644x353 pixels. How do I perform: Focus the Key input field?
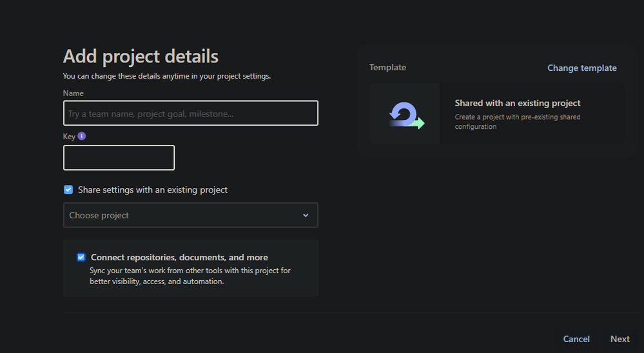119,158
